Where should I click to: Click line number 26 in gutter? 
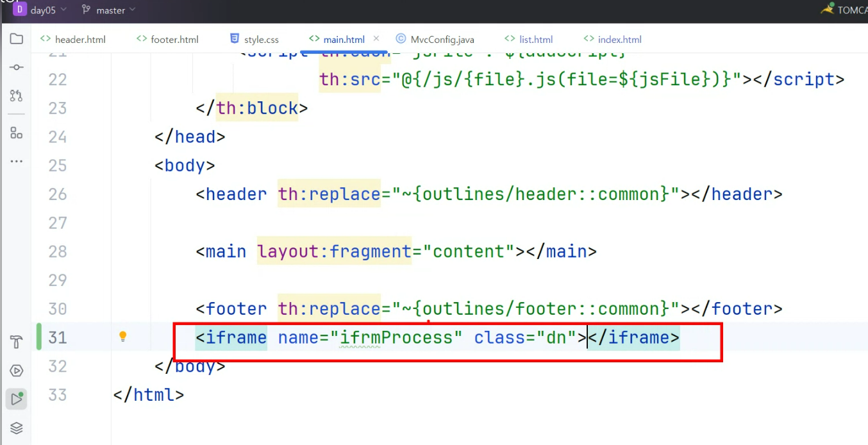coord(57,194)
